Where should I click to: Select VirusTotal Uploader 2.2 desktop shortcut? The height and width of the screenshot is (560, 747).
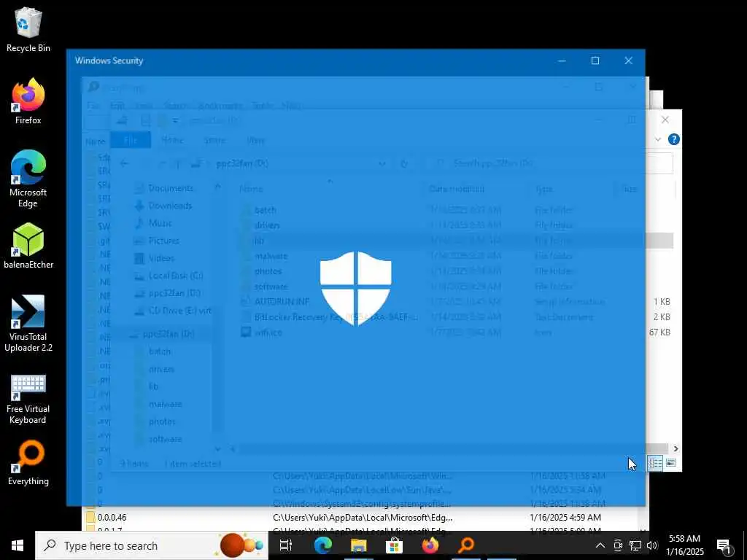(x=28, y=324)
